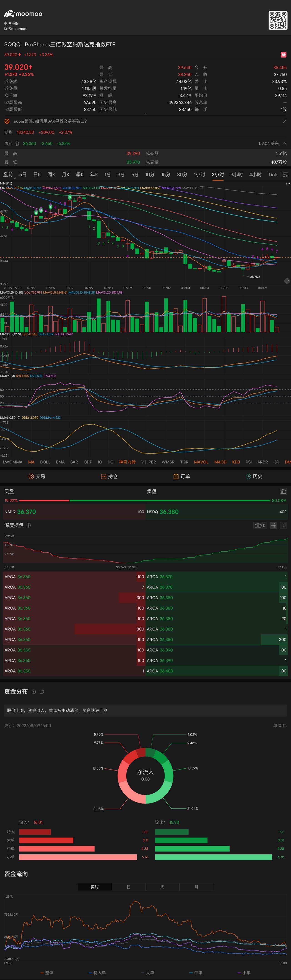
Task: Enable the LWGMMA indicator
Action: (13, 462)
